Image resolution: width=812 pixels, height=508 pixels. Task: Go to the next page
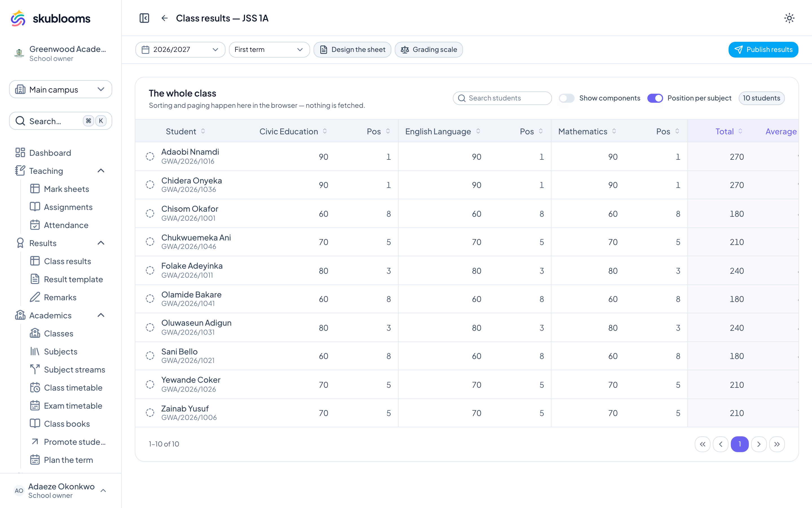tap(759, 444)
